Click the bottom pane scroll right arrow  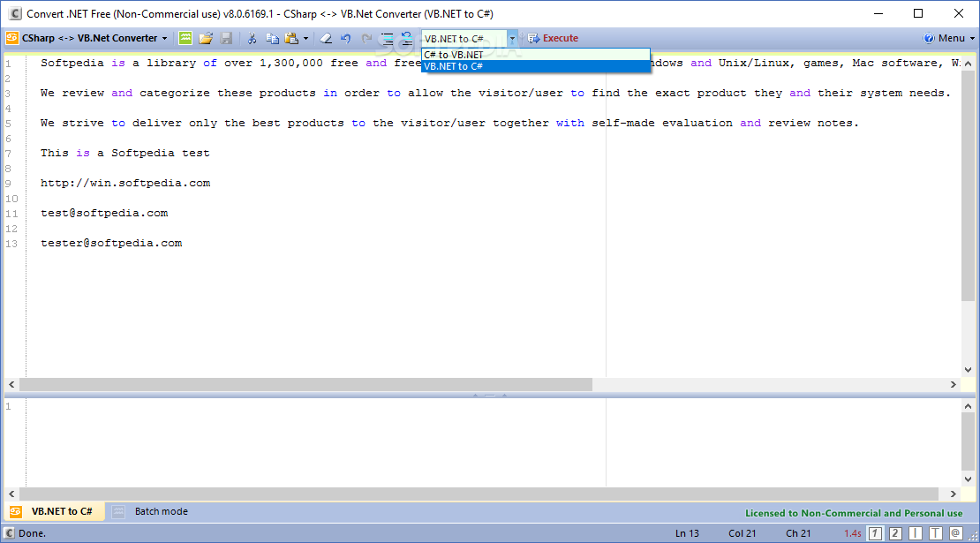pyautogui.click(x=954, y=494)
